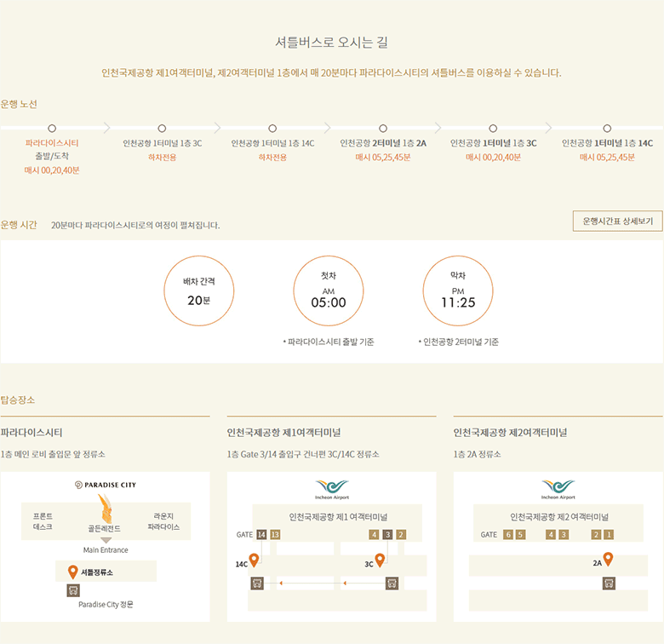664x644 pixels.
Task: Click the 하차전용 text under 1터미널 1층 14C
Action: [x=272, y=158]
